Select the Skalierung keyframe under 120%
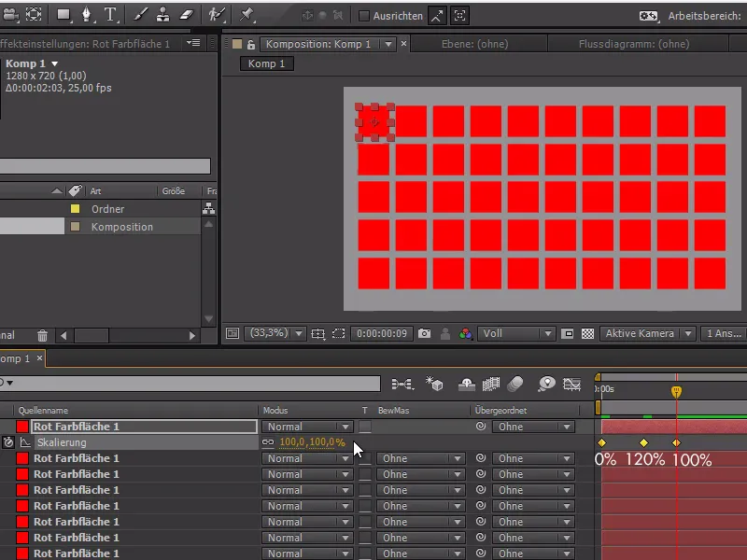 tap(643, 442)
